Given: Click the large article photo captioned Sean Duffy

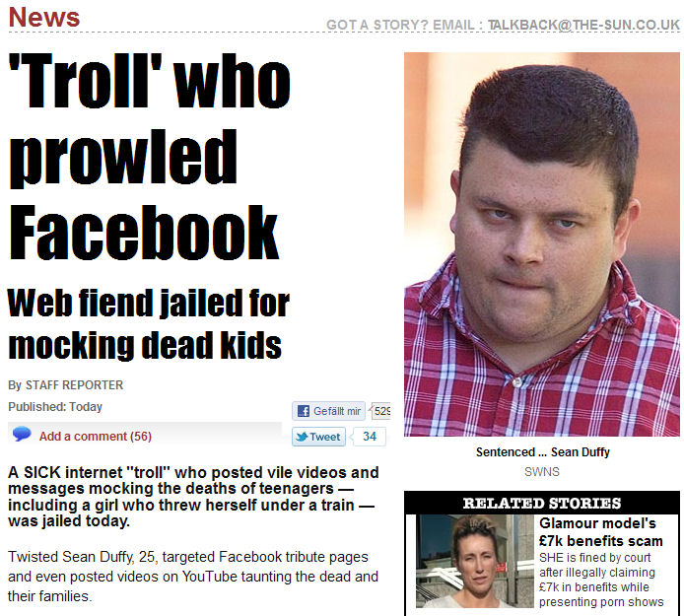Looking at the screenshot, I should pyautogui.click(x=542, y=244).
